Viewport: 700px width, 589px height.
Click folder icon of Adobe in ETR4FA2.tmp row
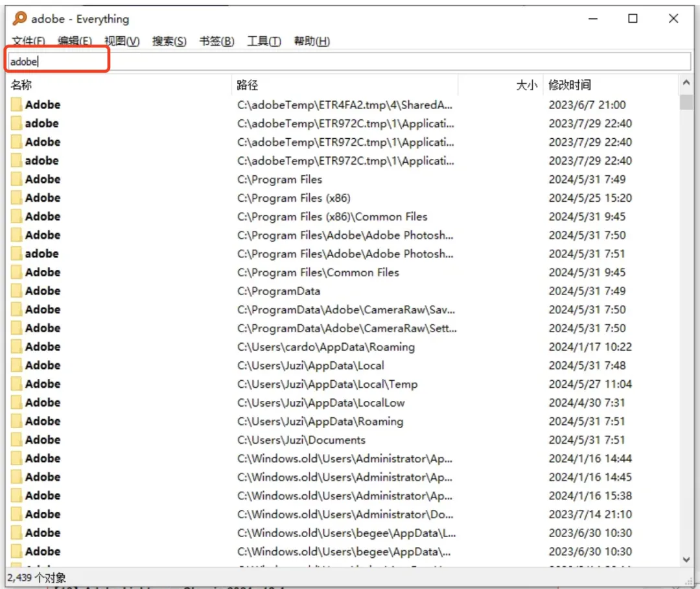(x=16, y=104)
